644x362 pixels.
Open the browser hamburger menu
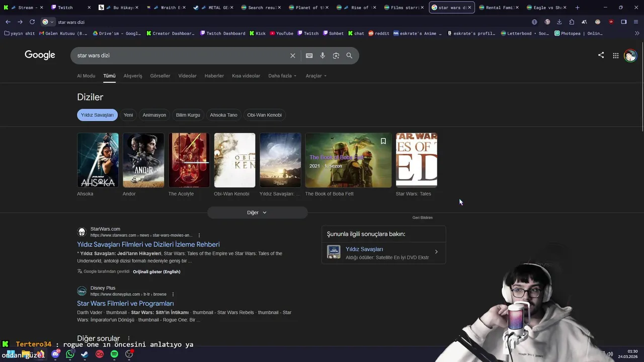point(636,22)
